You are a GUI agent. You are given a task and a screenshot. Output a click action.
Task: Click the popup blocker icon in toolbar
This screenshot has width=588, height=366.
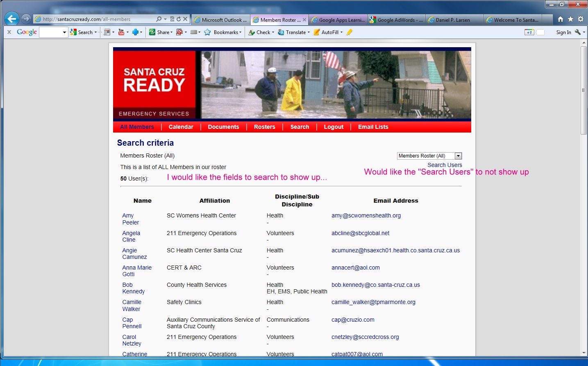[179, 32]
